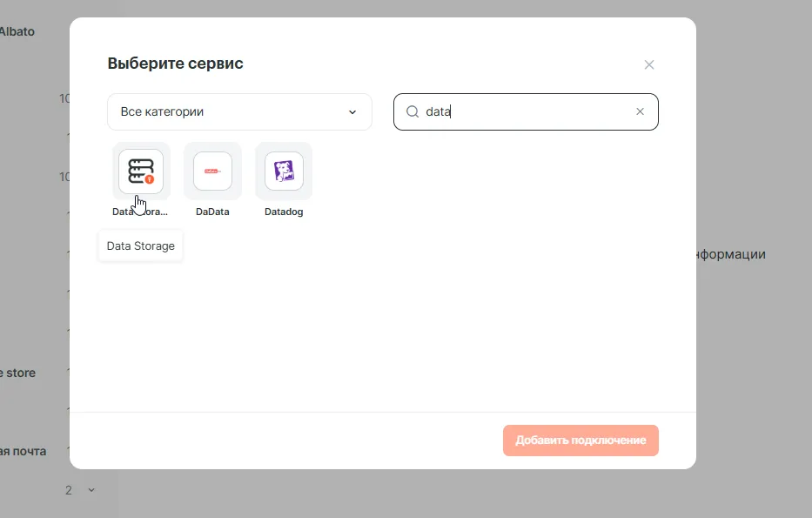Click the magnifier icon in search field
812x518 pixels.
click(x=413, y=112)
